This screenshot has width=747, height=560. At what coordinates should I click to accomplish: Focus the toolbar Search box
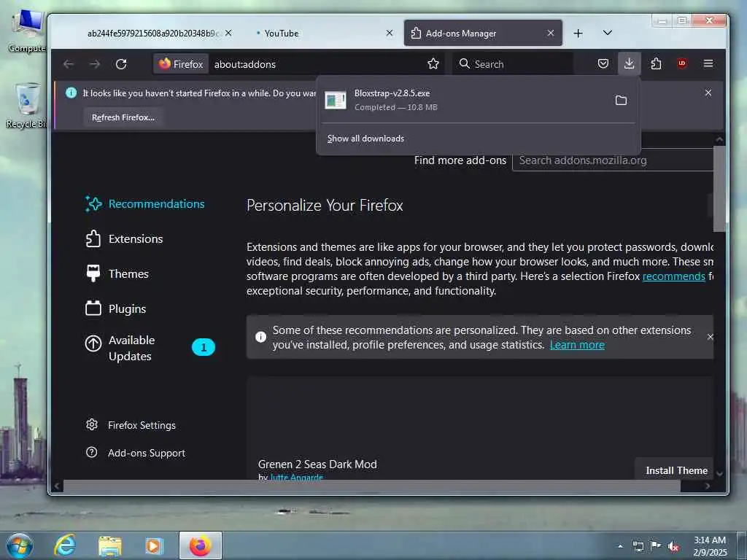pos(513,64)
